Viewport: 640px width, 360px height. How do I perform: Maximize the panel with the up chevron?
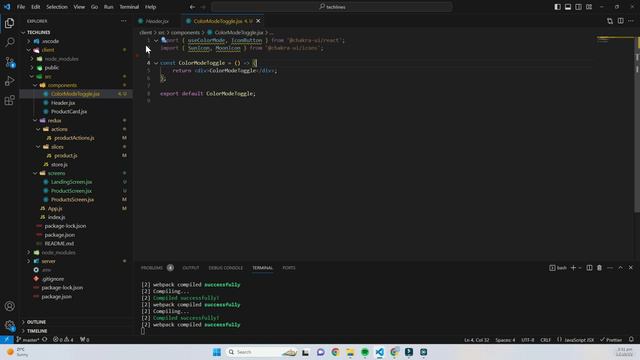click(620, 268)
